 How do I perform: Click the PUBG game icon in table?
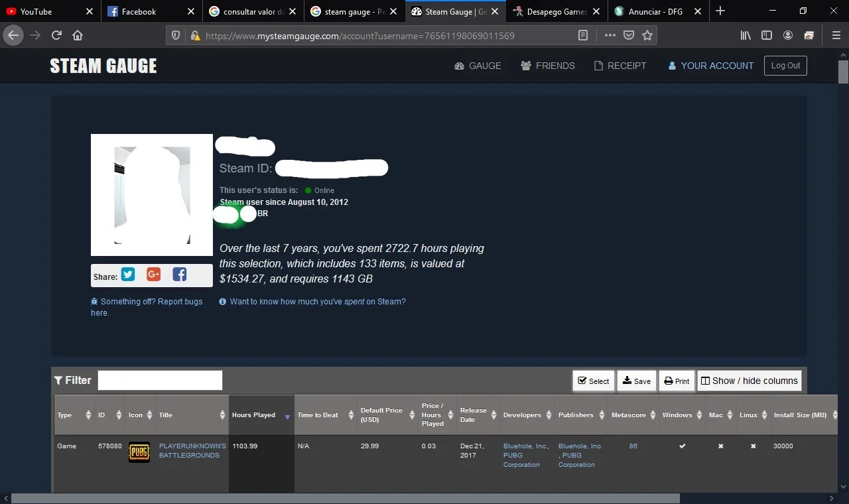pos(139,452)
